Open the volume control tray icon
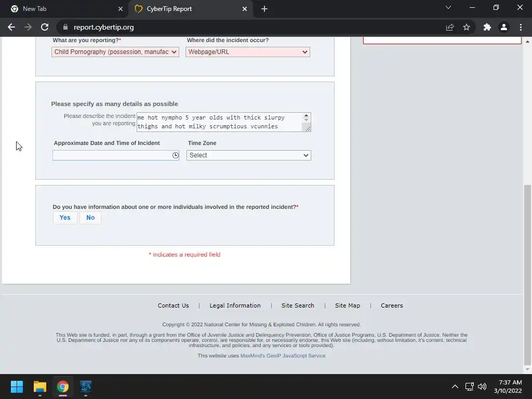Viewport: 532px width, 399px height. (482, 387)
